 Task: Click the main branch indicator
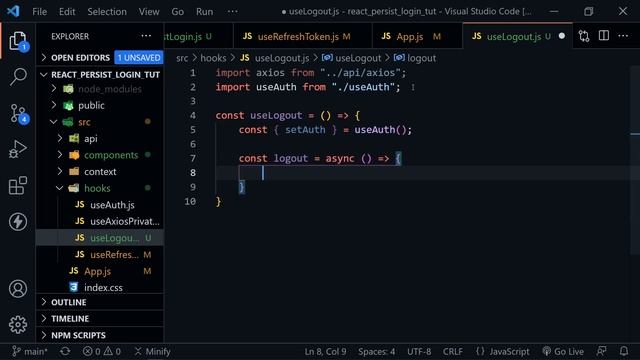coord(29,351)
